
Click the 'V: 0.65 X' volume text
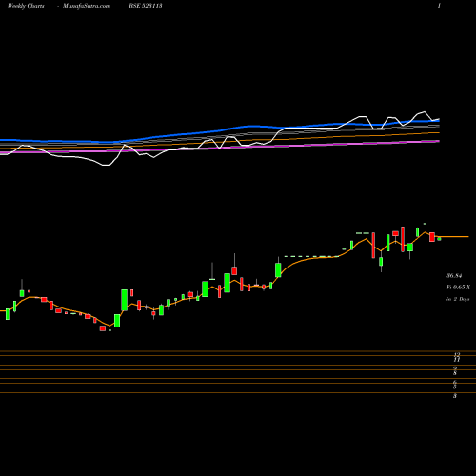(458, 288)
